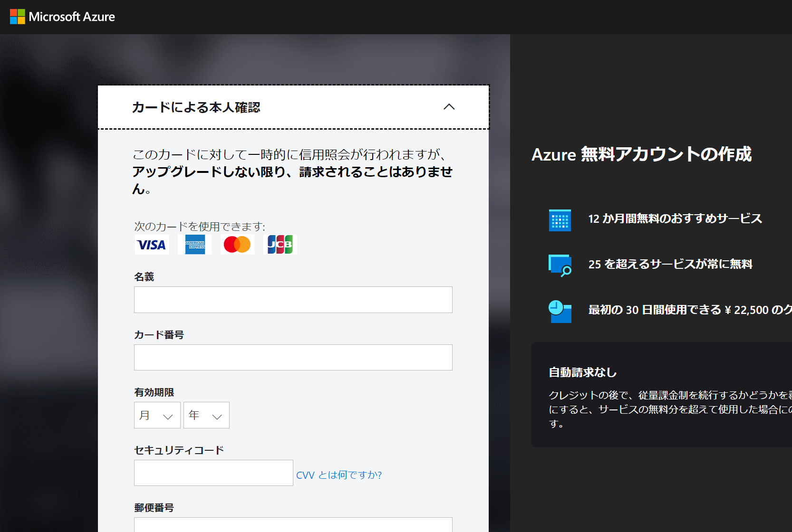Image resolution: width=792 pixels, height=532 pixels.
Task: Click the 郵便番号 postal code field
Action: (x=293, y=525)
